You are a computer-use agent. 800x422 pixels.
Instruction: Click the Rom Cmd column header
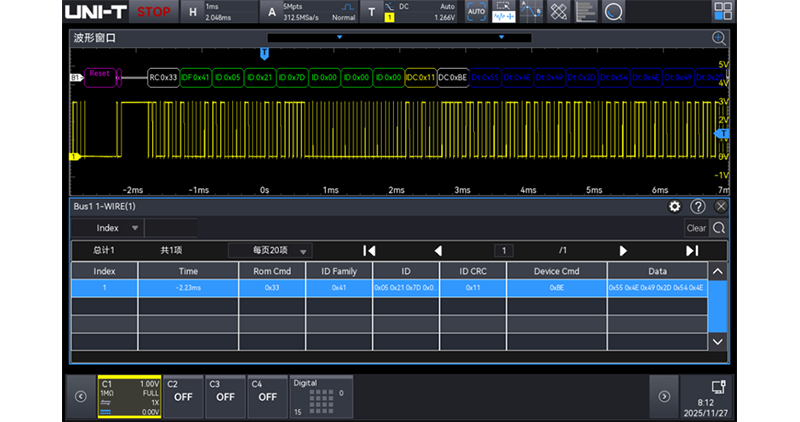[x=272, y=271]
